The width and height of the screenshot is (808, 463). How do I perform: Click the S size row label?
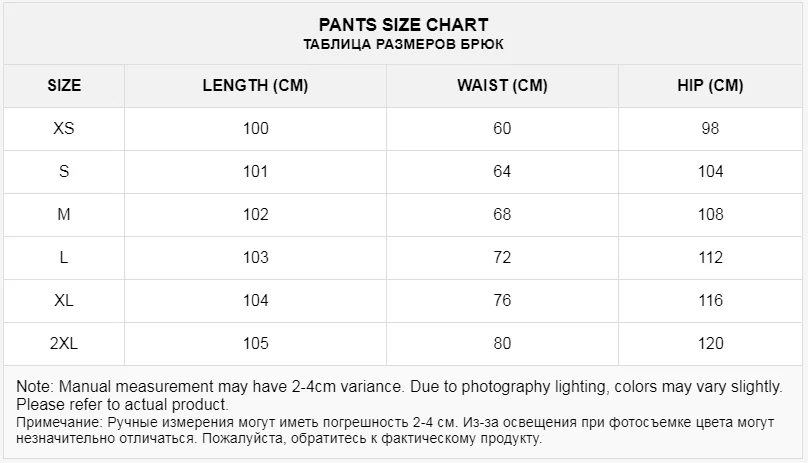pyautogui.click(x=64, y=171)
